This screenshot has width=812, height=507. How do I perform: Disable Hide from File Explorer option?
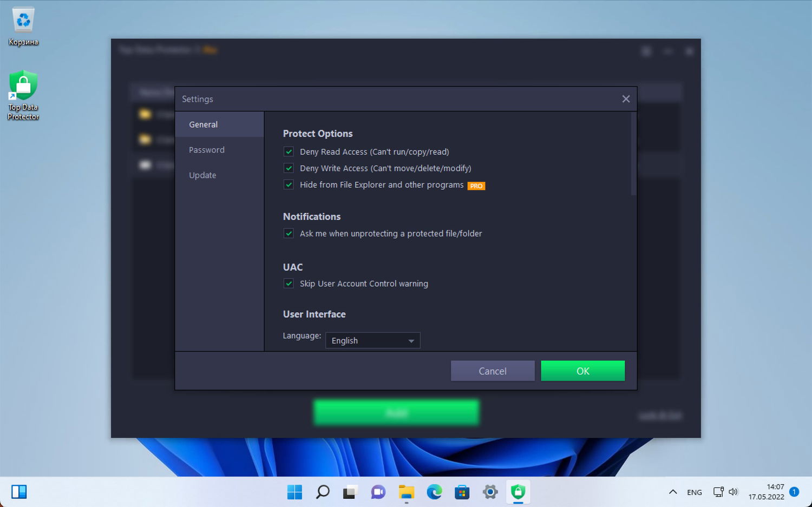click(289, 185)
